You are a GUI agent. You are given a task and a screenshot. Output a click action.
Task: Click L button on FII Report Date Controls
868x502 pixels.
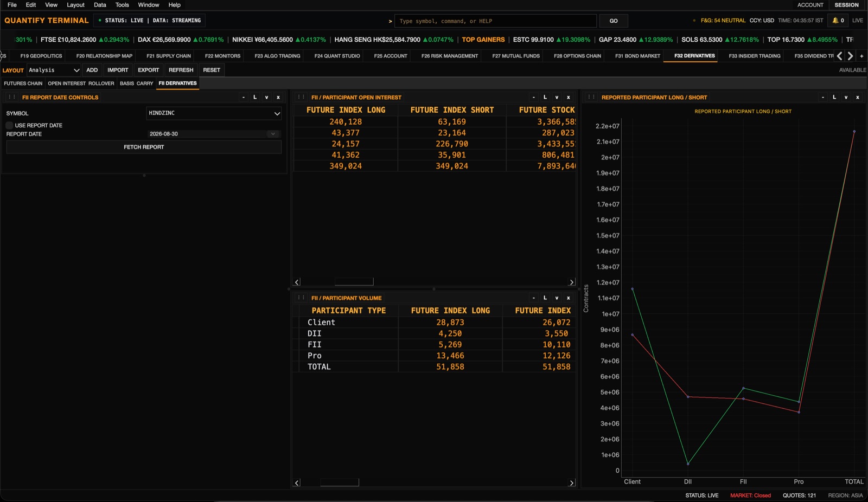click(255, 98)
